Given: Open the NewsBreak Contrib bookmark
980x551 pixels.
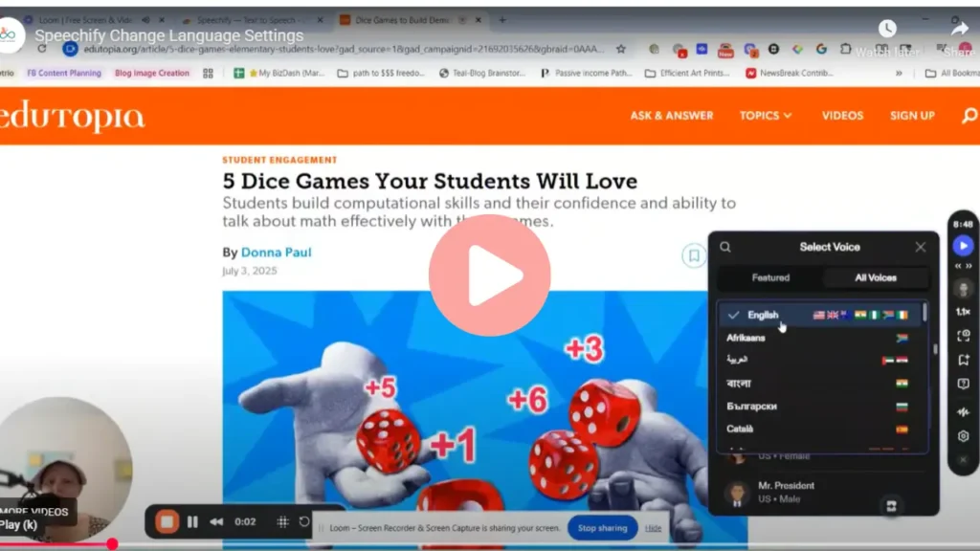Looking at the screenshot, I should point(790,73).
